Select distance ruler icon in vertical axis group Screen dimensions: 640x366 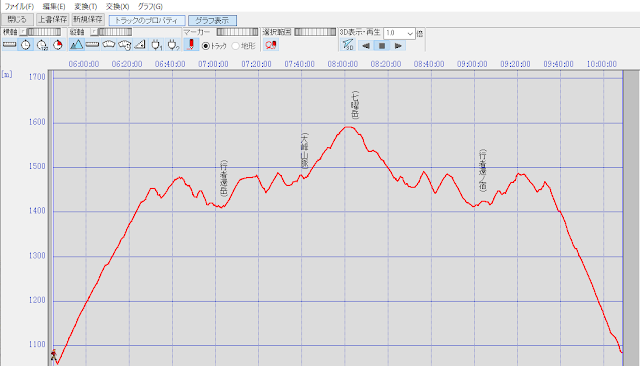click(x=92, y=44)
